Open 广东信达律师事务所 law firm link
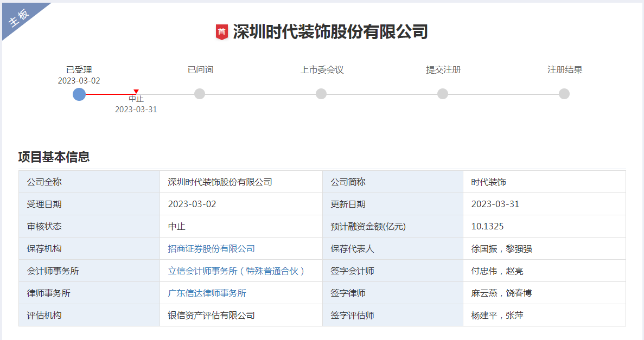The image size is (644, 340). click(x=207, y=293)
